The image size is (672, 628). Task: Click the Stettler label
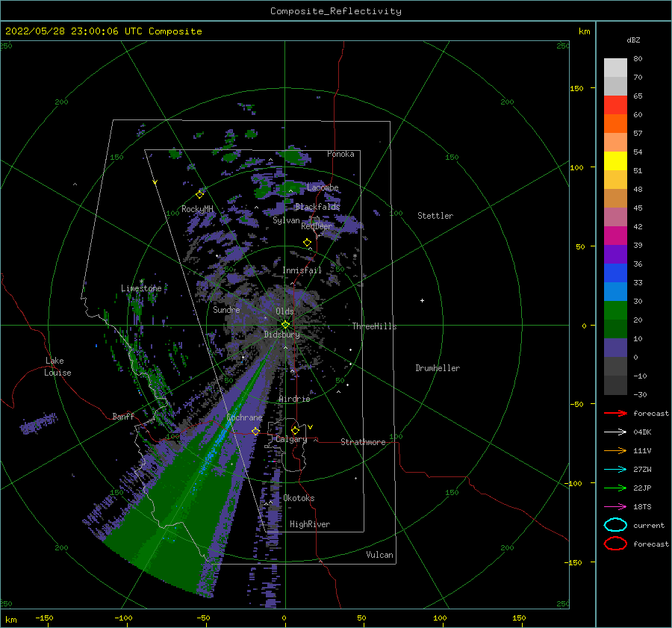(435, 216)
